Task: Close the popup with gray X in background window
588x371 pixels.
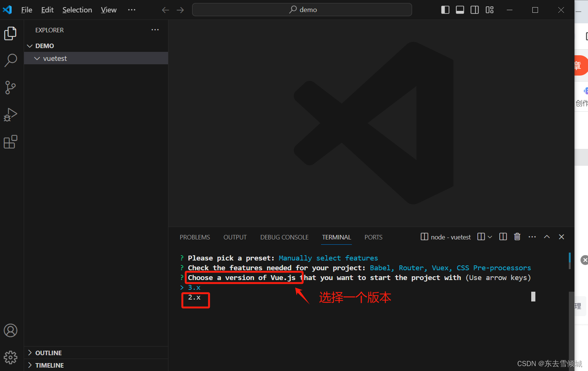Action: 584,260
